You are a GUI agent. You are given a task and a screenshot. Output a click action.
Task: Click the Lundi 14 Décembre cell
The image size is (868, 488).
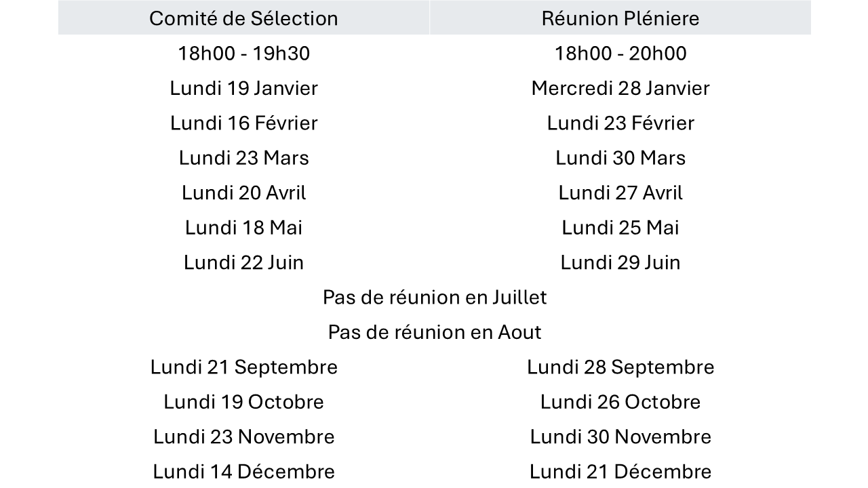(x=243, y=472)
